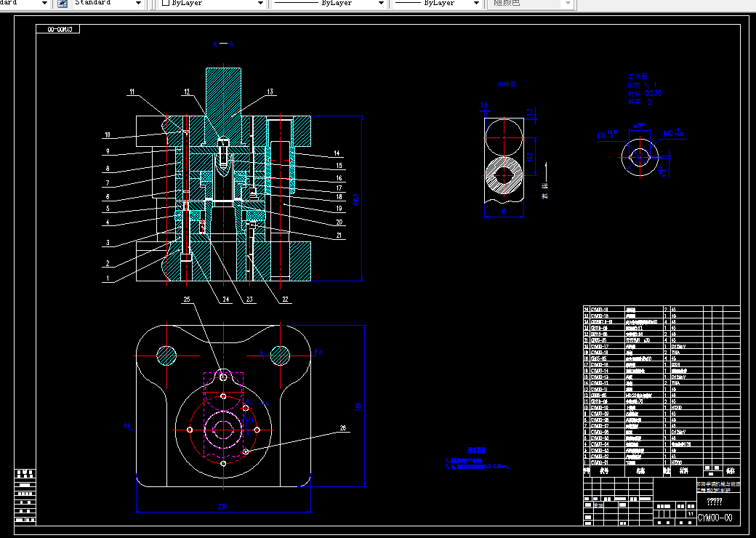Select the 185 plan view dimension text

pos(358,407)
